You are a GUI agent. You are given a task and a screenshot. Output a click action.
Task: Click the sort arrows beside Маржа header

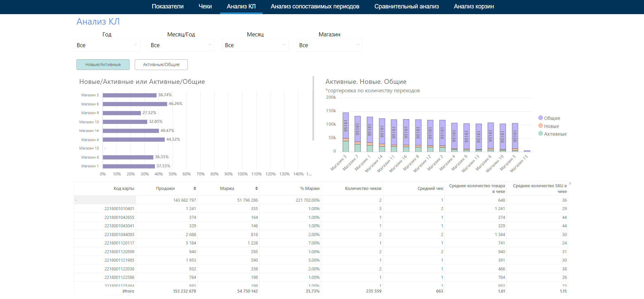257,189
